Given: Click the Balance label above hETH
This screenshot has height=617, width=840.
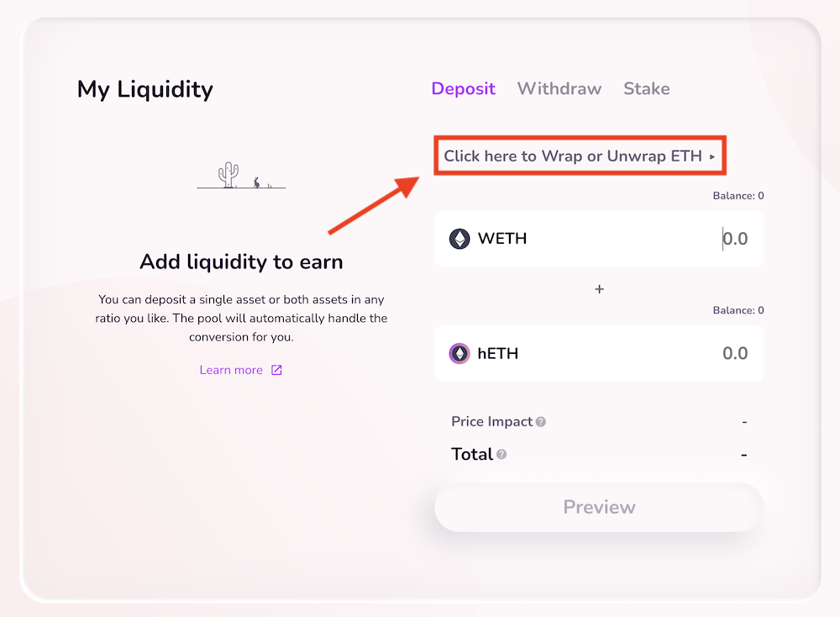Looking at the screenshot, I should click(738, 310).
